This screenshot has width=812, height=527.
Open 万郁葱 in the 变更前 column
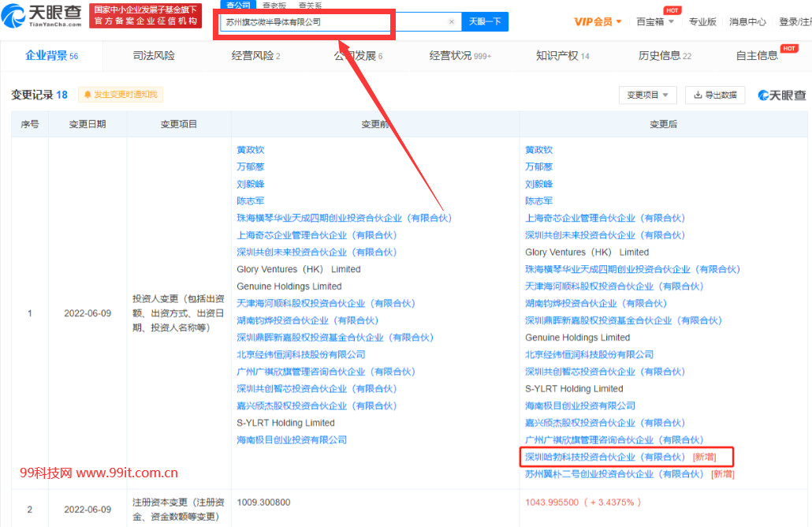250,167
